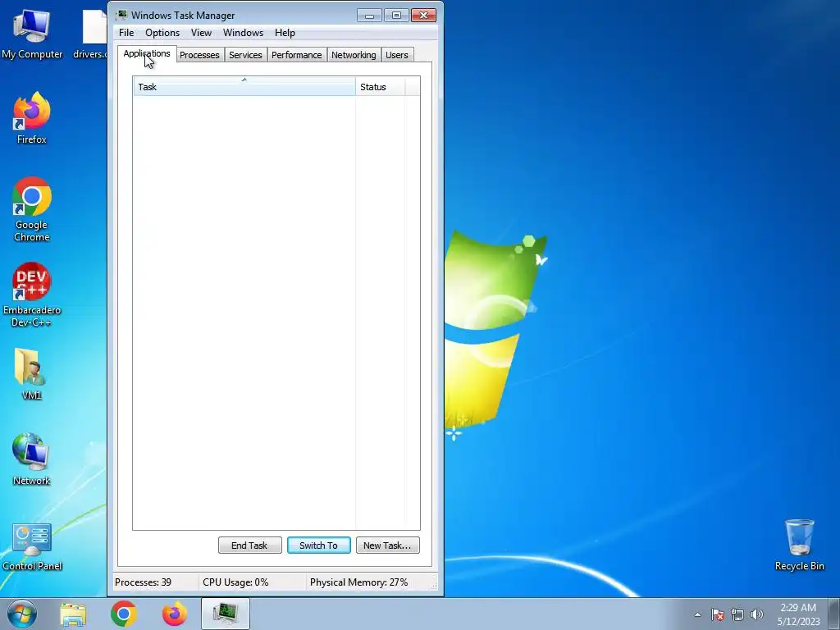Click the New Task... button

[387, 546]
